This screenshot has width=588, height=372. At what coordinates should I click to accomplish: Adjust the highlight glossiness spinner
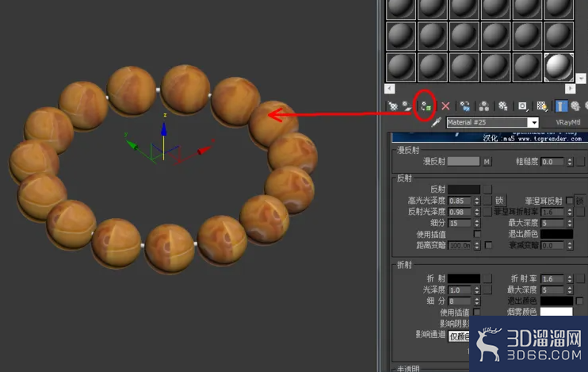476,201
